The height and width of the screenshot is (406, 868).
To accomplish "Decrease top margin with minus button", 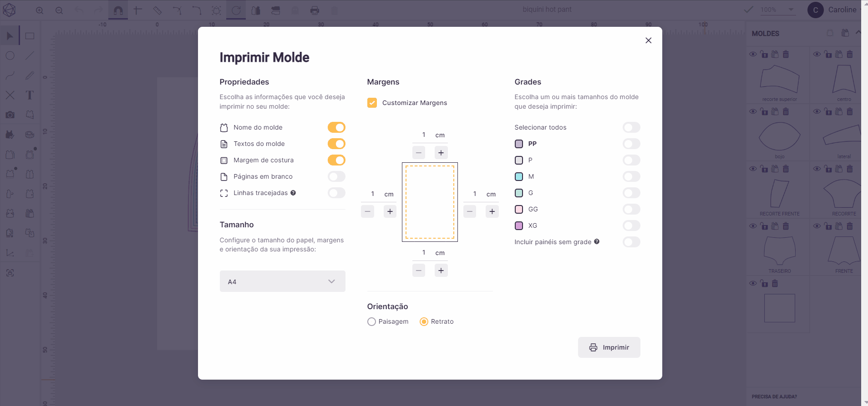I will (419, 153).
